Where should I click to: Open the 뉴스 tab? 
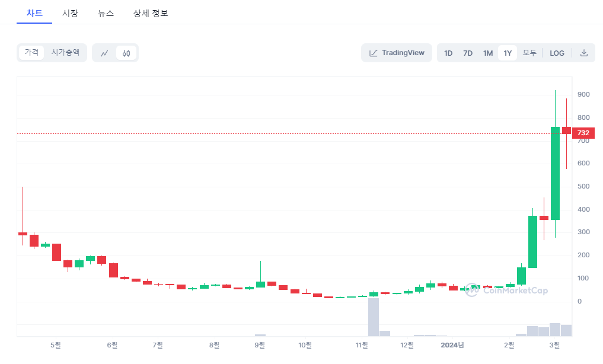tap(106, 13)
